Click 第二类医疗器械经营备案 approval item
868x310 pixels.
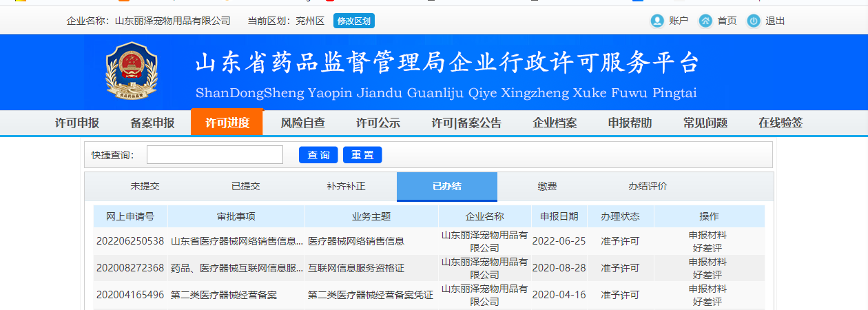224,295
